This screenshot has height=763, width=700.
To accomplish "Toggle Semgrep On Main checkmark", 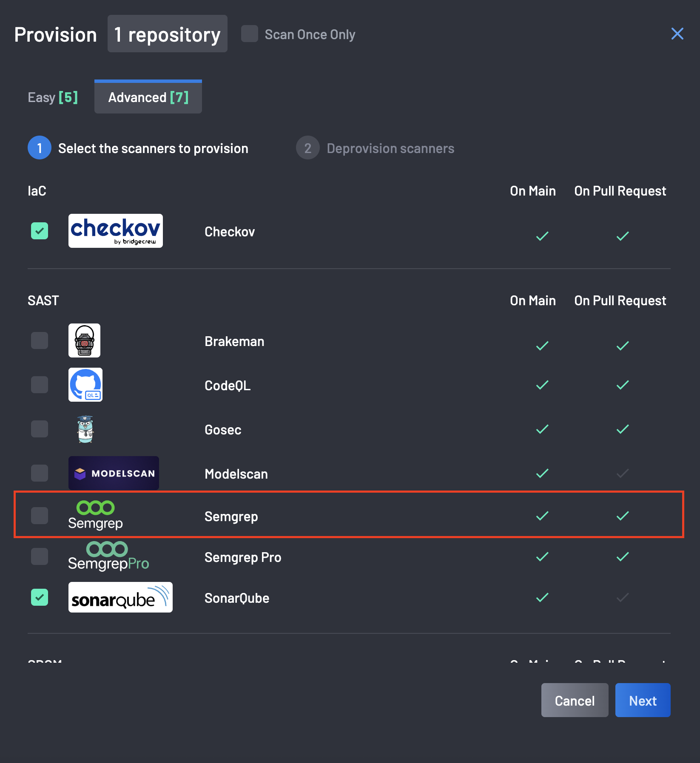I will point(542,516).
